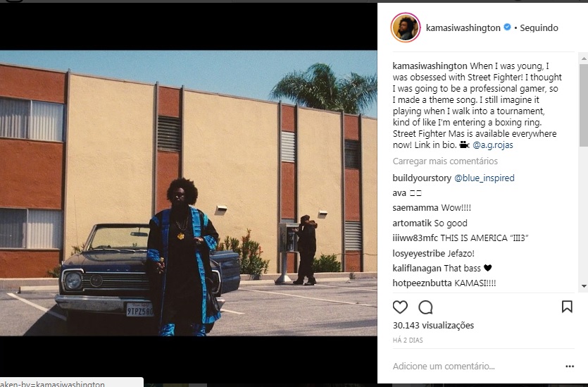Click comments scrollbar up arrow
Image resolution: width=588 pixels, height=387 pixels.
tap(584, 59)
